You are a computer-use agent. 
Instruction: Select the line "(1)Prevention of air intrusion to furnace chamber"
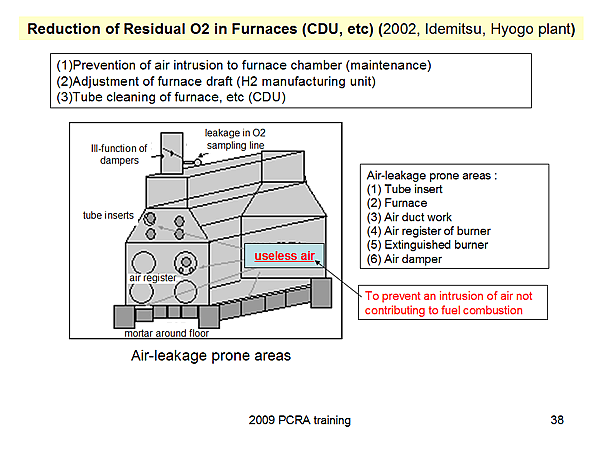point(244,65)
